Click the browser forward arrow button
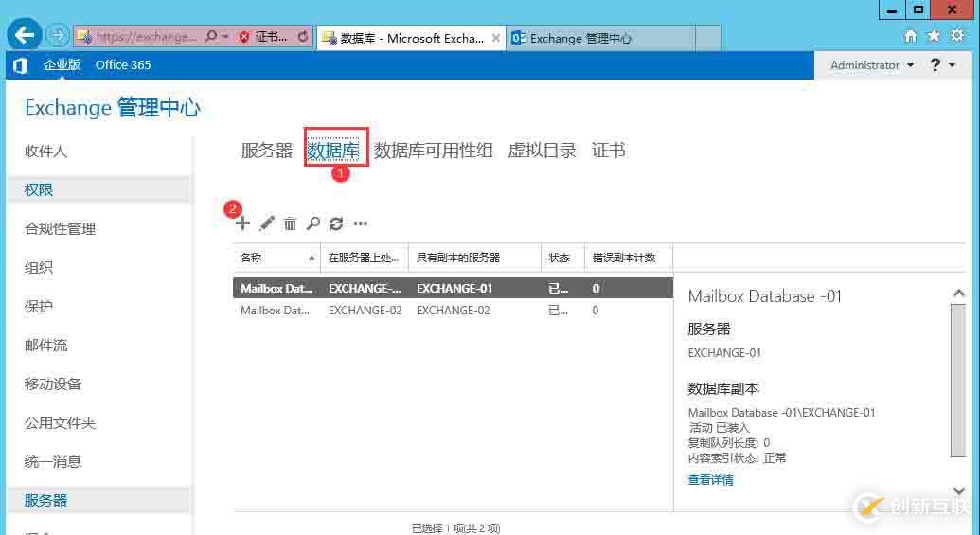This screenshot has width=980, height=535. coord(58,35)
